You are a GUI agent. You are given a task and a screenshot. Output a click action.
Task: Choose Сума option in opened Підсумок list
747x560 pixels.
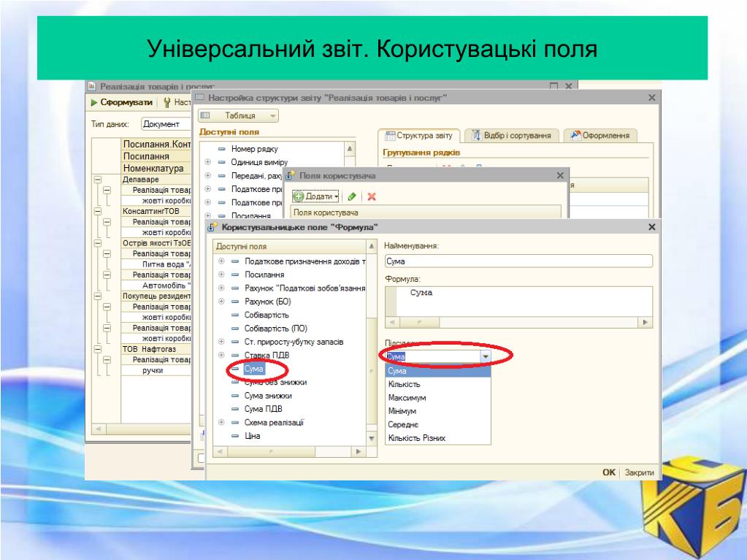[438, 371]
